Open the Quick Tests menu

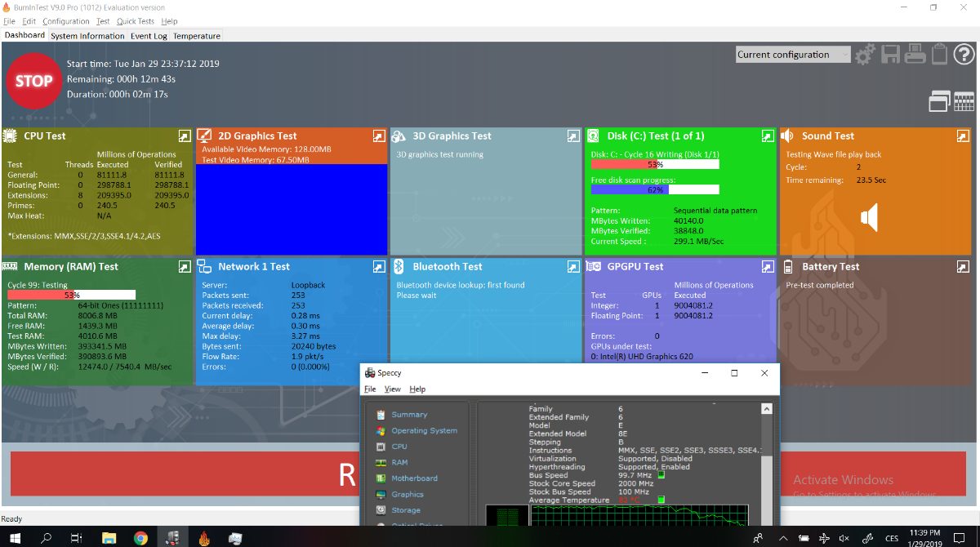click(136, 21)
